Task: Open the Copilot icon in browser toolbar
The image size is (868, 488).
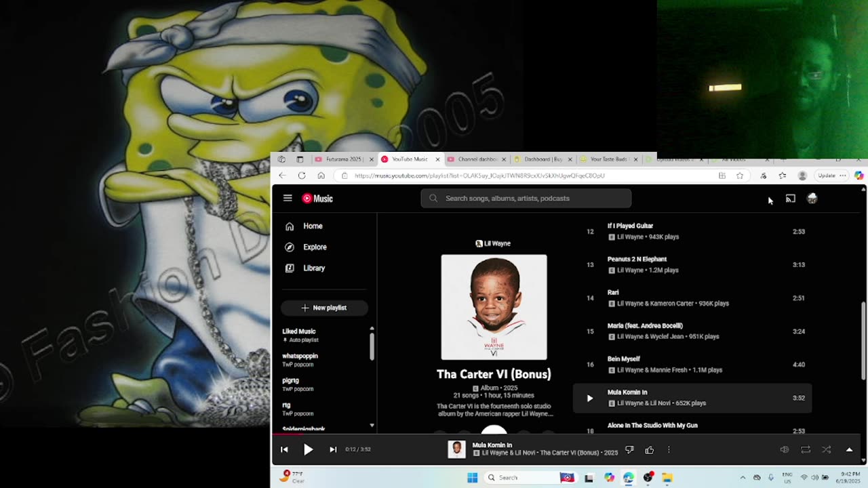Action: click(859, 176)
